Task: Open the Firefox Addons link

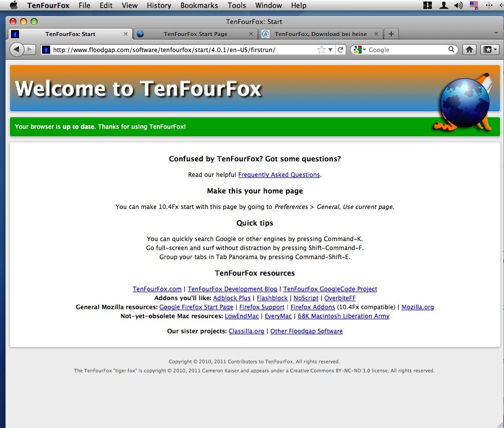Action: pos(313,307)
